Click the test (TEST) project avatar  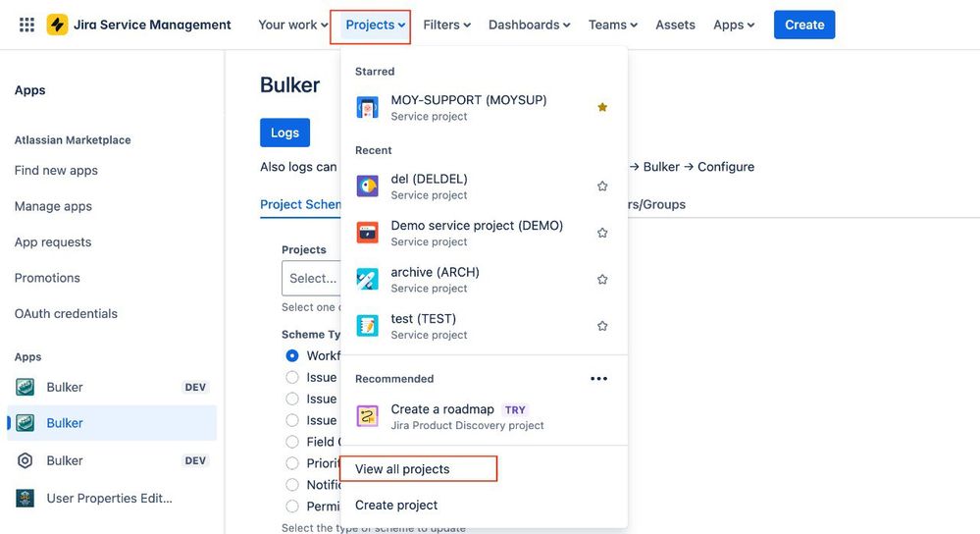tap(367, 326)
